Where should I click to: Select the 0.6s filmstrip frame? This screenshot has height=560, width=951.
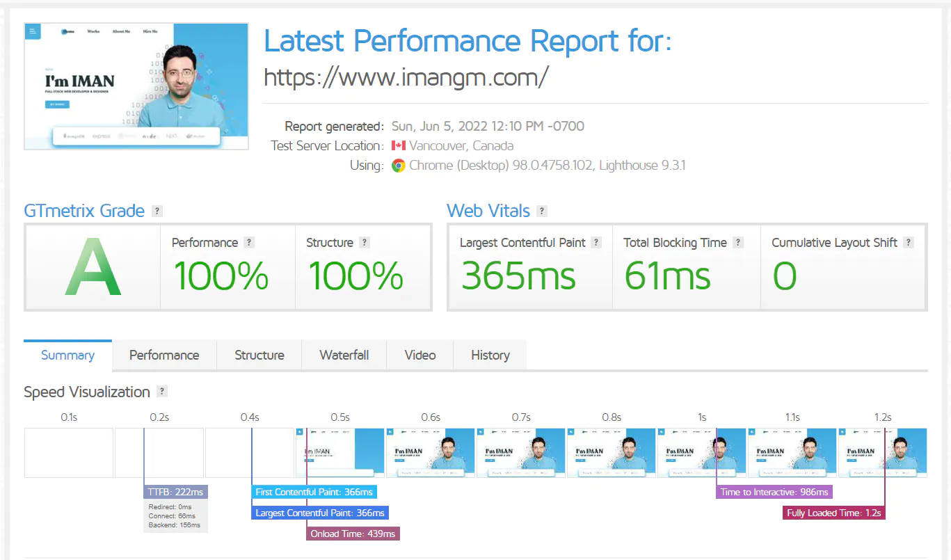(x=430, y=453)
